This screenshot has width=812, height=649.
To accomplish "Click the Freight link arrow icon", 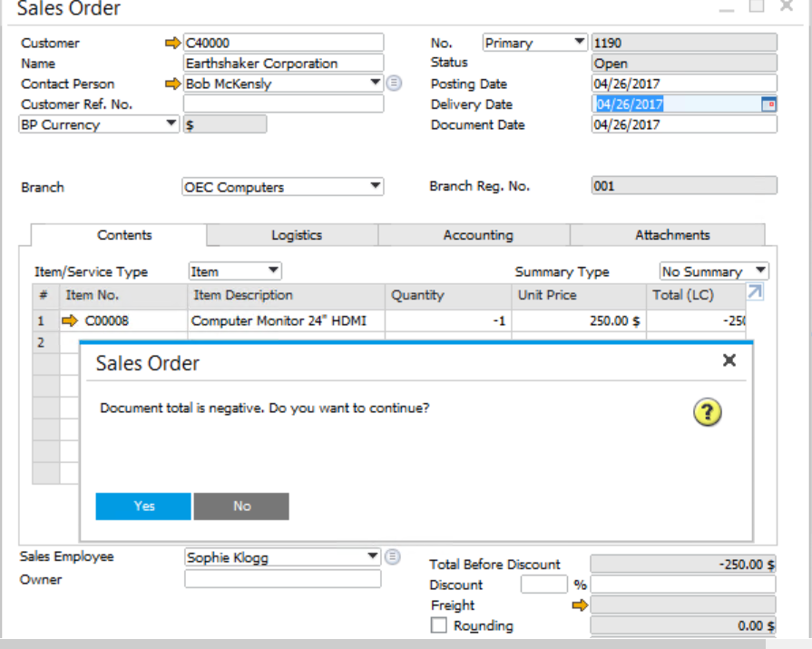I will coord(580,605).
